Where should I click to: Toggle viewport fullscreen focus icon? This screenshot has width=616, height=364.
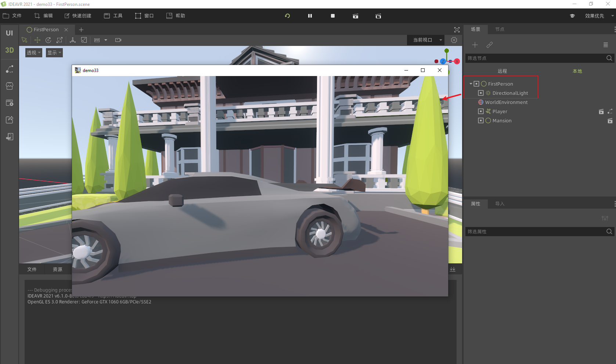click(x=457, y=30)
